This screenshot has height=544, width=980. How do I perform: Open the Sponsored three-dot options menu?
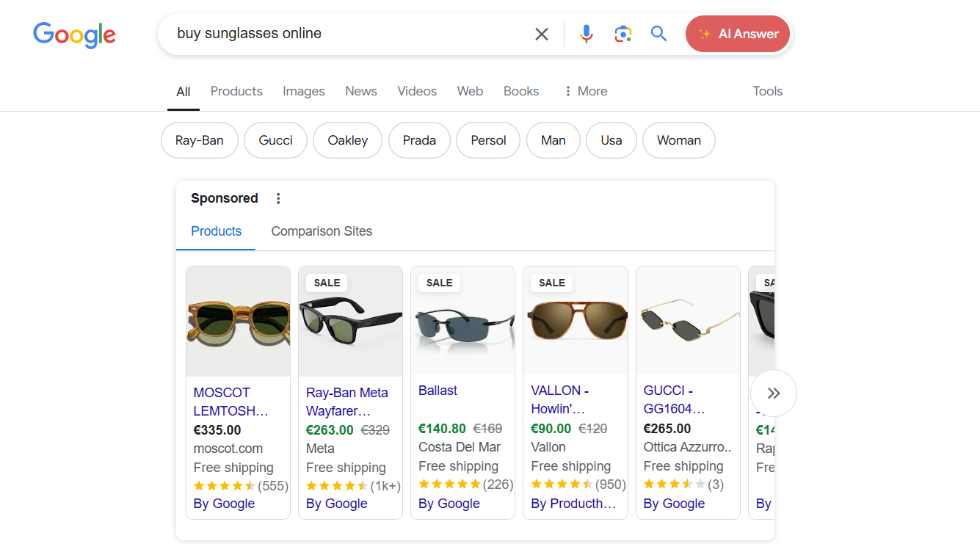(x=277, y=198)
